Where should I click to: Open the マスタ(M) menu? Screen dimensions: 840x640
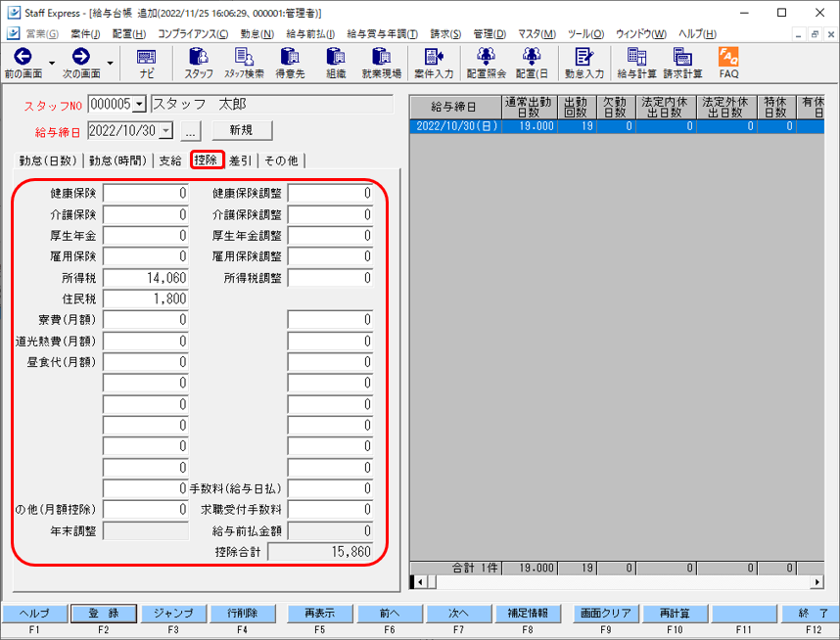tap(536, 33)
